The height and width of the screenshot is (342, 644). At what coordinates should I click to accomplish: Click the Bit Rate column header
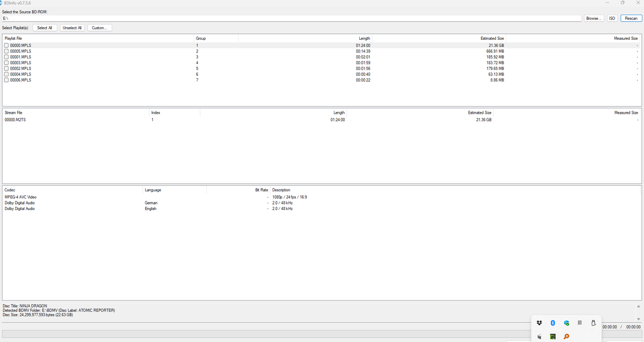coord(238,190)
